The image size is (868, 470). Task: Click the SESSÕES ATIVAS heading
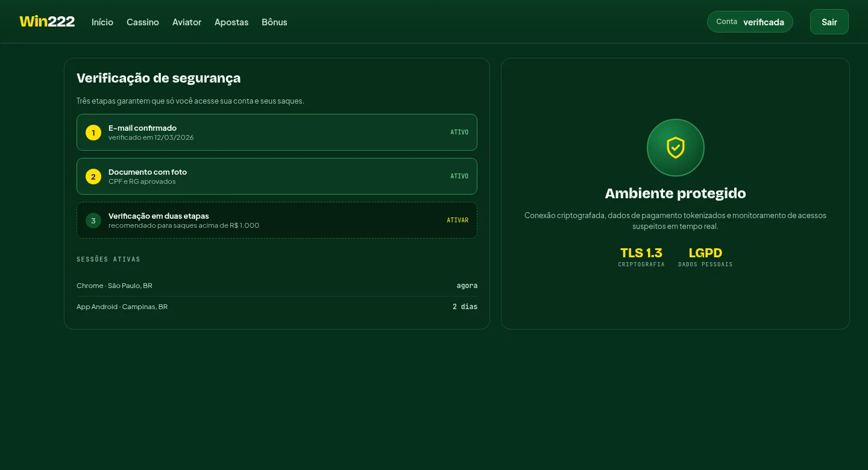[108, 259]
